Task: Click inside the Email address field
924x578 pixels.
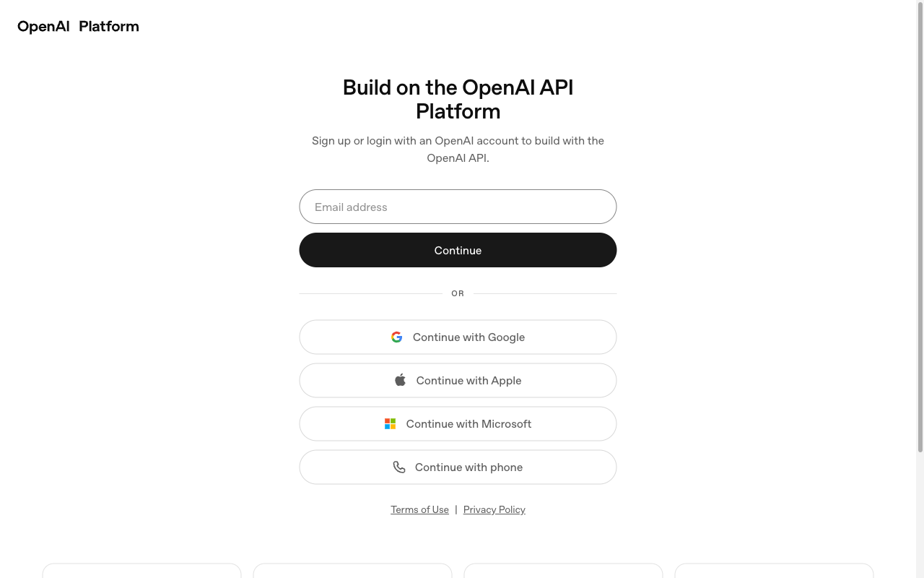Action: (x=458, y=207)
